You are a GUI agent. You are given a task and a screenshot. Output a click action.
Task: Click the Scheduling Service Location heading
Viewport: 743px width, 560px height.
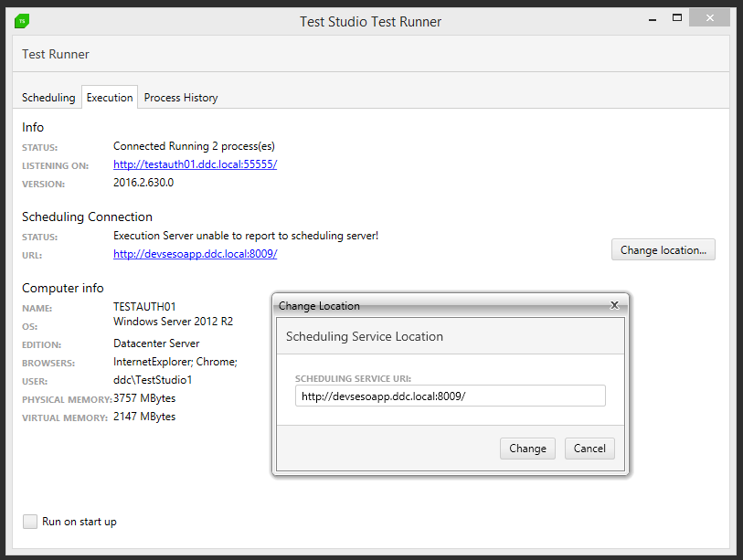[x=364, y=336]
